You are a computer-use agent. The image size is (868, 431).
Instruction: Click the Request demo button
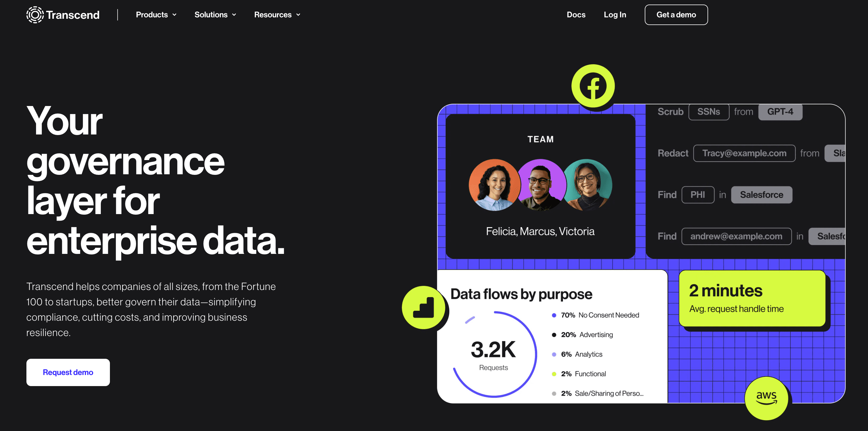click(x=68, y=372)
